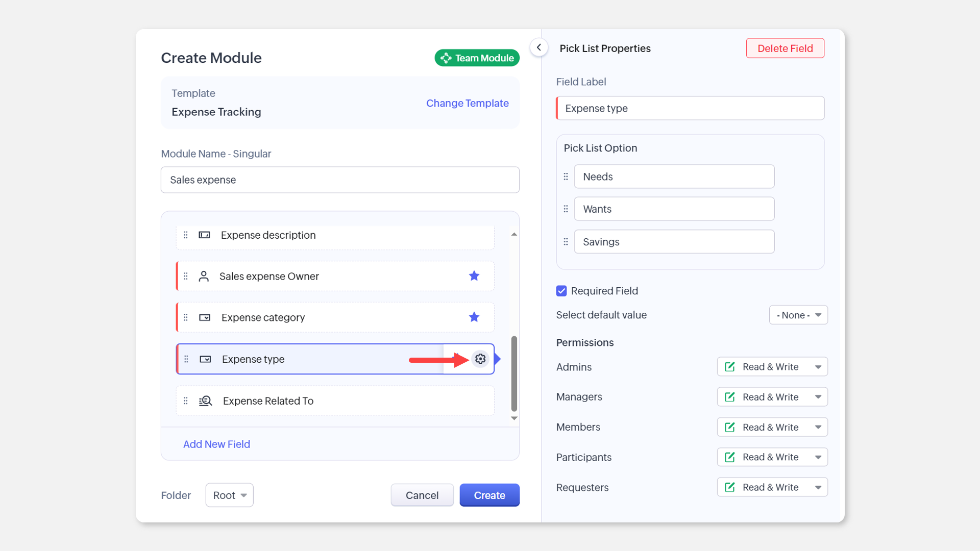This screenshot has height=551, width=980.
Task: Uncheck the Required Field checkbox
Action: coord(561,291)
